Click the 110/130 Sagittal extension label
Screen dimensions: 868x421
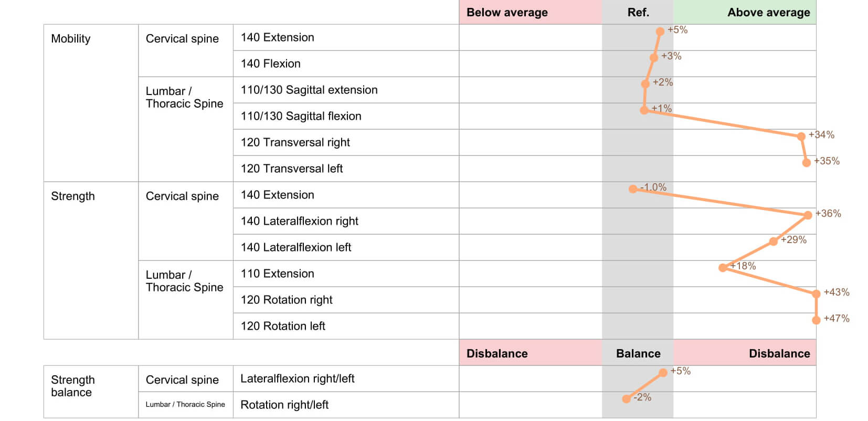[309, 90]
